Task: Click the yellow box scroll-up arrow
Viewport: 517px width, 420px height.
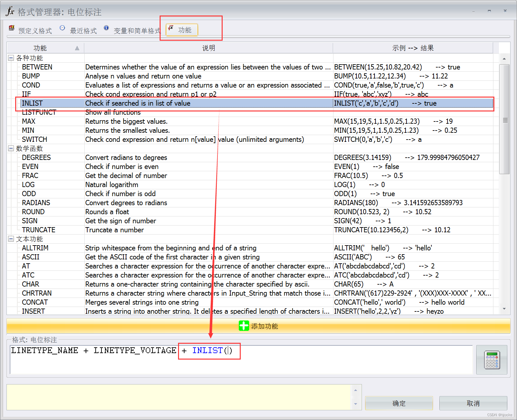Action: coord(355,390)
